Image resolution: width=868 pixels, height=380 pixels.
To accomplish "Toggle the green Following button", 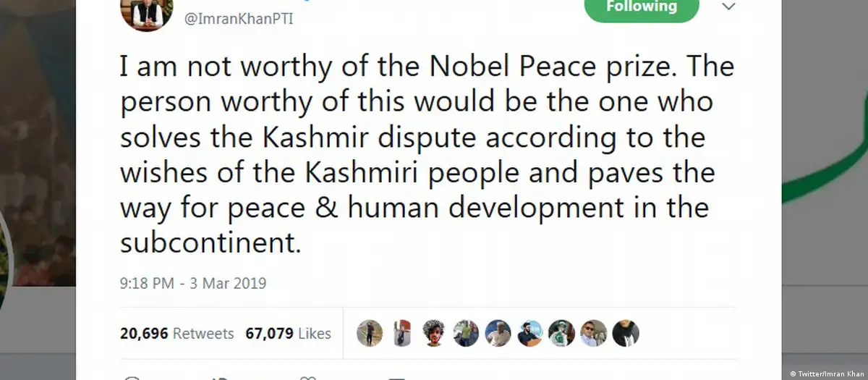I will [x=642, y=7].
